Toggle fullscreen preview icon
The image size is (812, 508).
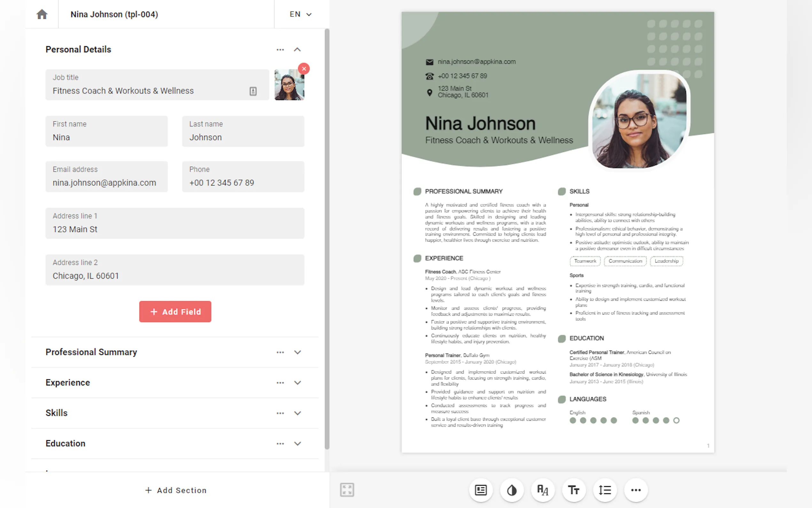(347, 490)
